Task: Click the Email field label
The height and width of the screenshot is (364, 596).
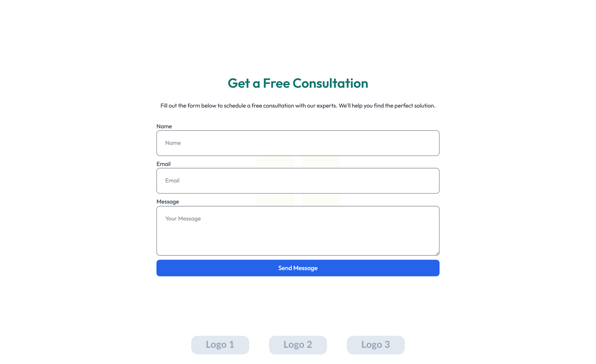Action: pyautogui.click(x=164, y=164)
